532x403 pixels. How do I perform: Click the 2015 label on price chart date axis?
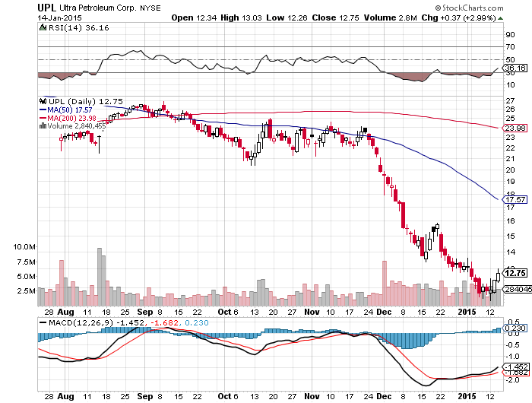[467, 312]
